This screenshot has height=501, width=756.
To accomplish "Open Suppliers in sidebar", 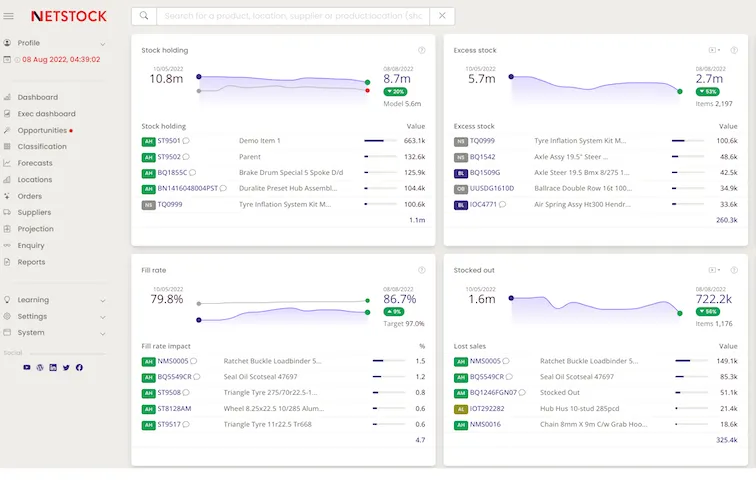I will (x=34, y=213).
